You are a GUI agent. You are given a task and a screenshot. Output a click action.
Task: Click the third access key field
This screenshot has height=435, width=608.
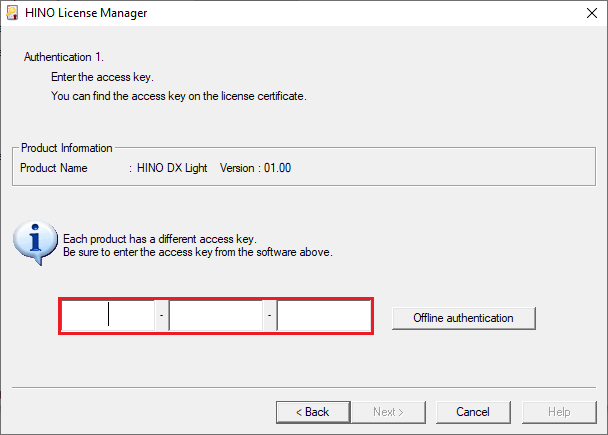pyautogui.click(x=324, y=316)
